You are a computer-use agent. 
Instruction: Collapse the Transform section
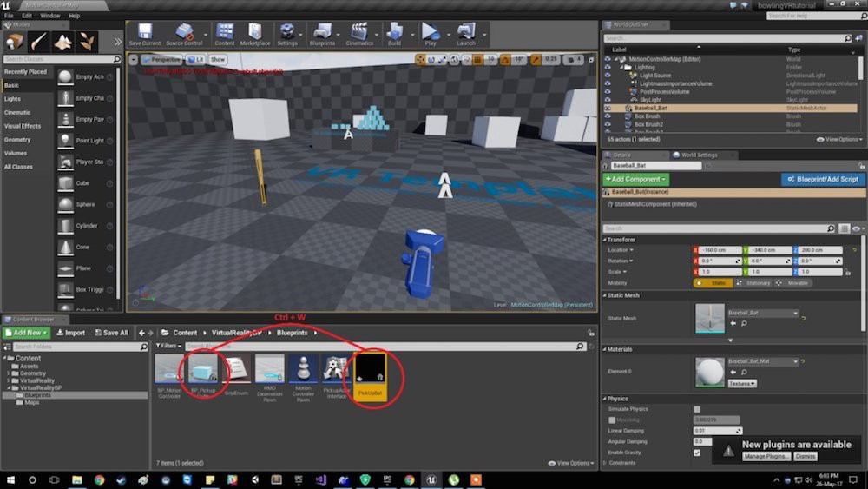coord(604,240)
